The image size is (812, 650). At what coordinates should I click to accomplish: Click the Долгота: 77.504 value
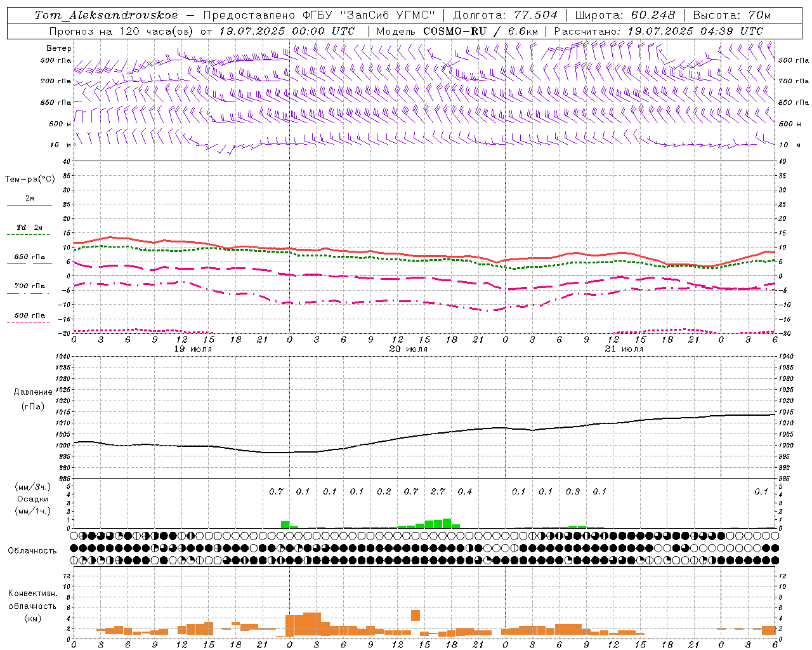[506, 15]
